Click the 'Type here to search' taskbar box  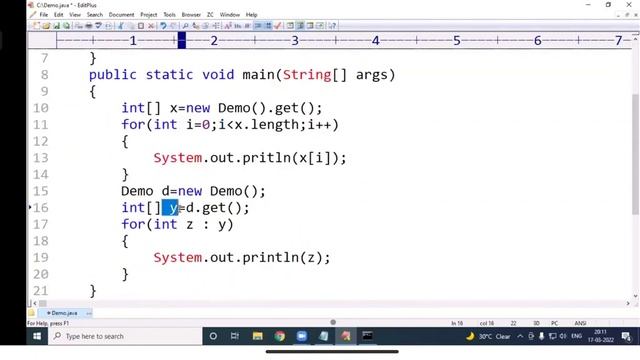coord(125,336)
